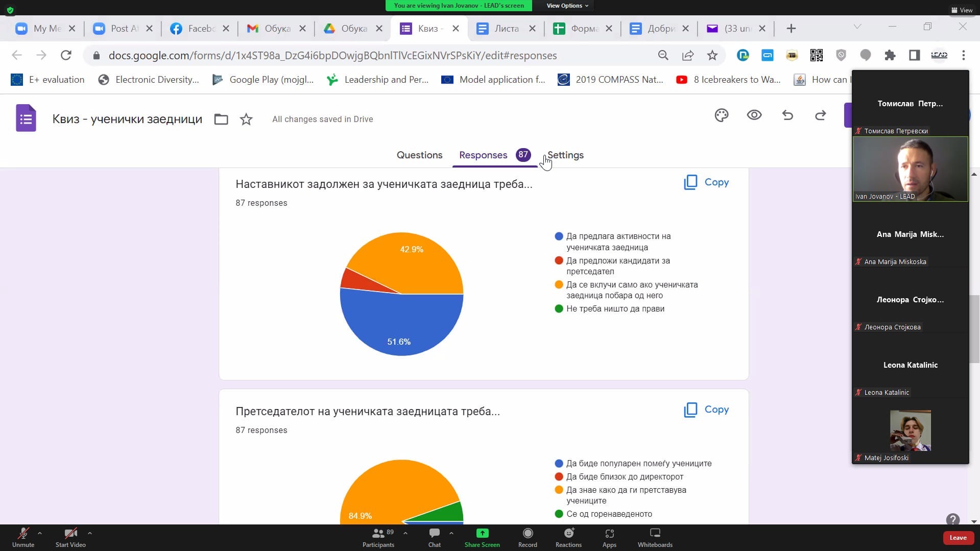The height and width of the screenshot is (551, 980).
Task: Open the browser extensions puzzle icon
Action: click(x=890, y=55)
